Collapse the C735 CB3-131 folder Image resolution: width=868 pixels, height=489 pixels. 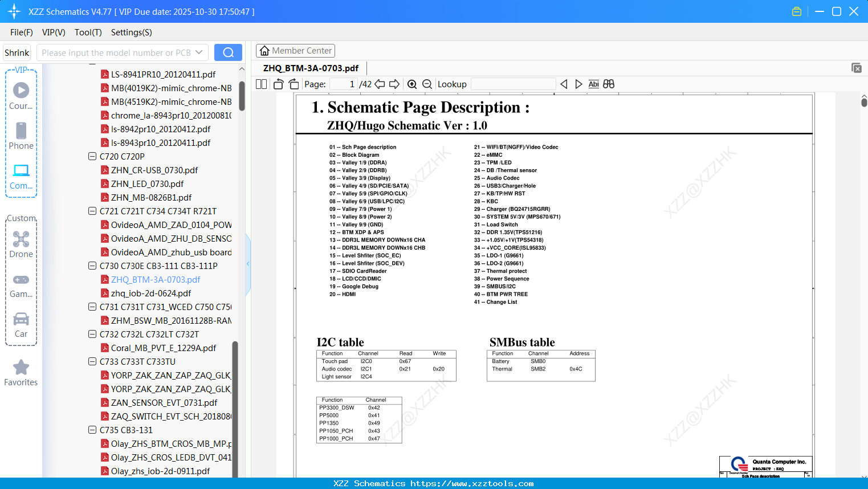(92, 430)
